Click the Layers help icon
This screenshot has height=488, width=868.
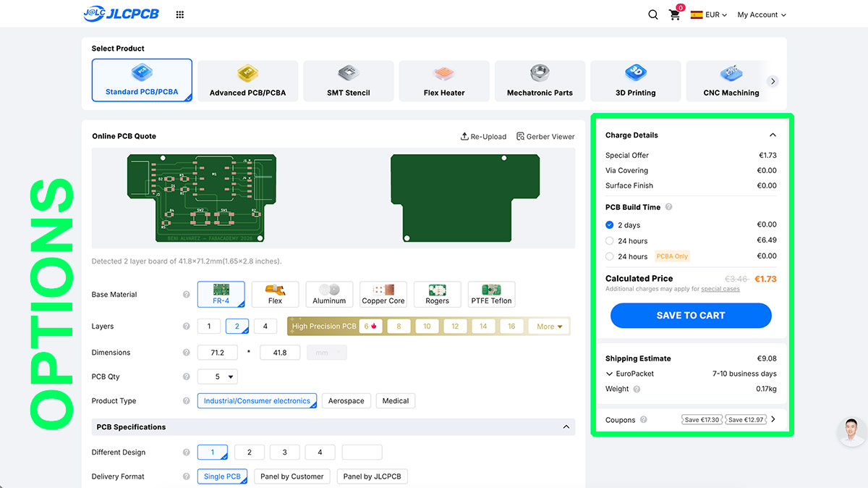187,327
